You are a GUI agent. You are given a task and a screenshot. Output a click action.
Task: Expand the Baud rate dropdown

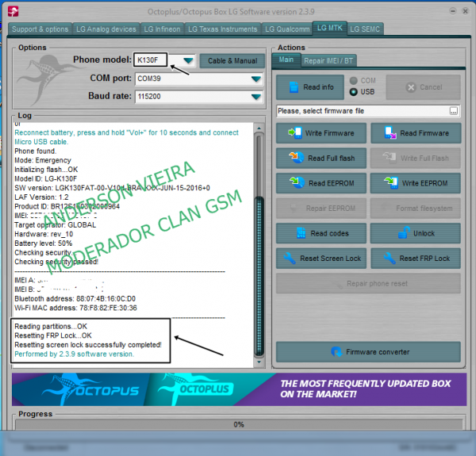click(256, 97)
